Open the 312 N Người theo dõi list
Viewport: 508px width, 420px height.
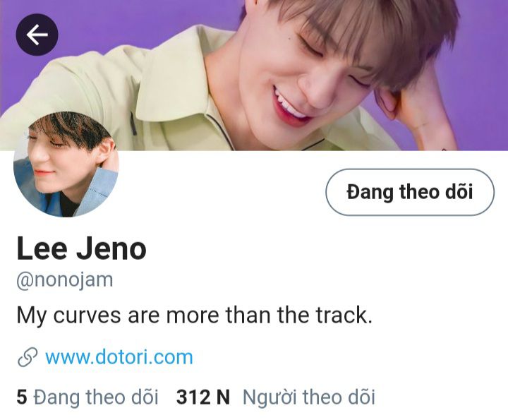click(x=276, y=397)
